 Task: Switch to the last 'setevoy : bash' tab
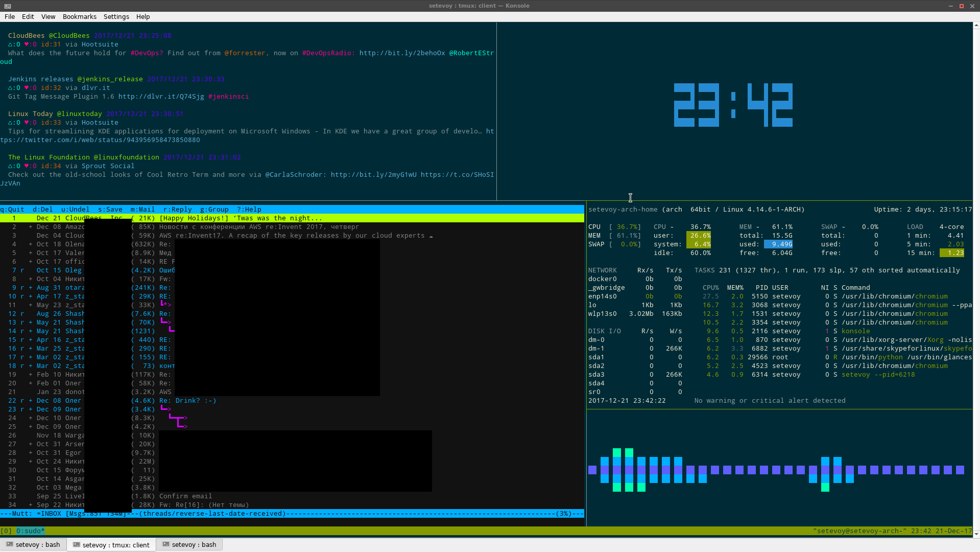tap(189, 544)
